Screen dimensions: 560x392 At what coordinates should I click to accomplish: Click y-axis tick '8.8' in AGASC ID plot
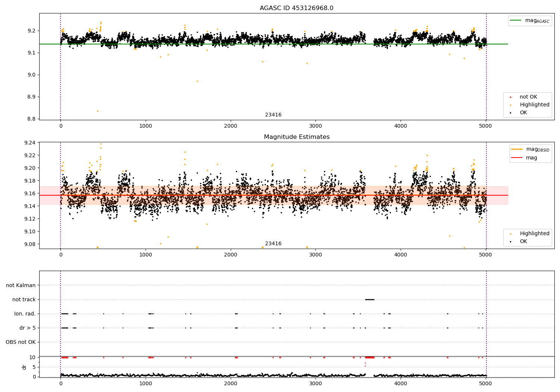pyautogui.click(x=32, y=119)
